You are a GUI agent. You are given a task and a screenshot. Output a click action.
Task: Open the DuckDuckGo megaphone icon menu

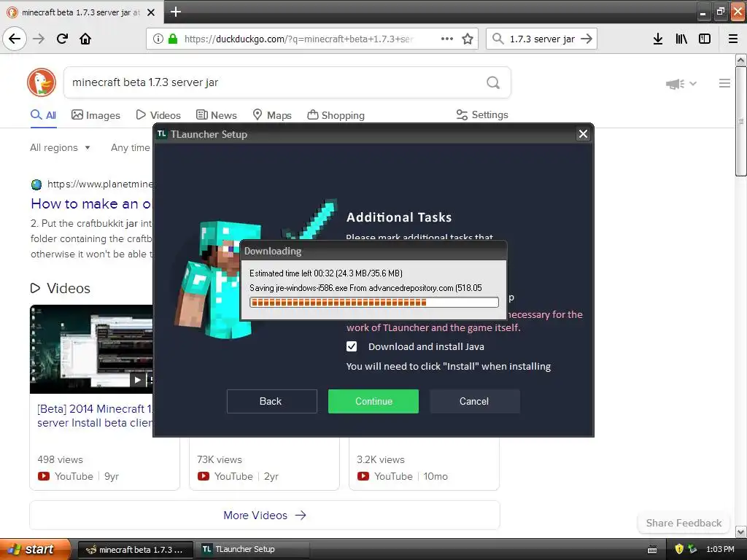point(681,84)
